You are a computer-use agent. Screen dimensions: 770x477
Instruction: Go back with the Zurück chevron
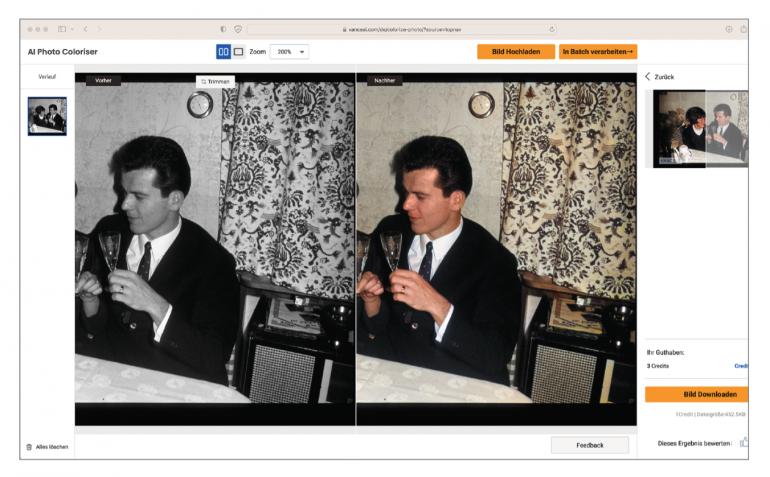(648, 77)
